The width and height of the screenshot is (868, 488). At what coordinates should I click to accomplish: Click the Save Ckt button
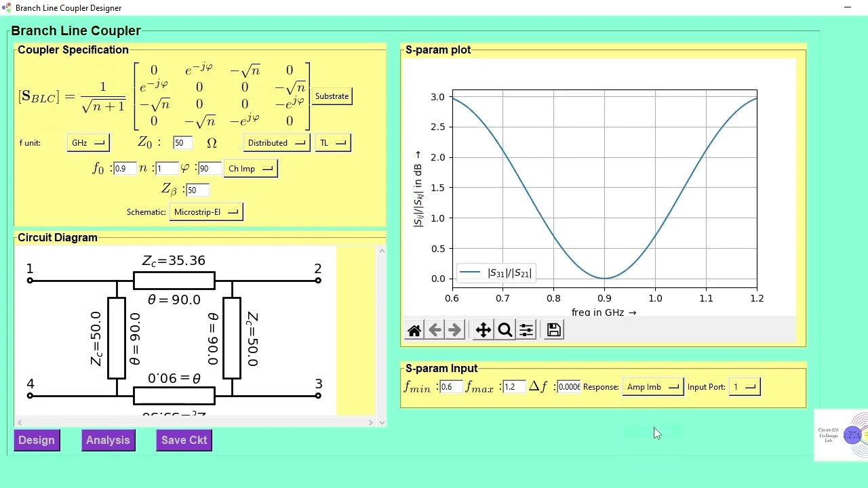coord(184,441)
